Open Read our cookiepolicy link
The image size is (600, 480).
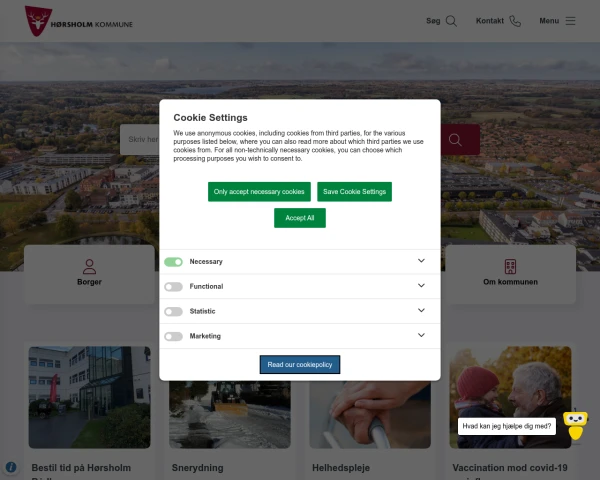[300, 364]
